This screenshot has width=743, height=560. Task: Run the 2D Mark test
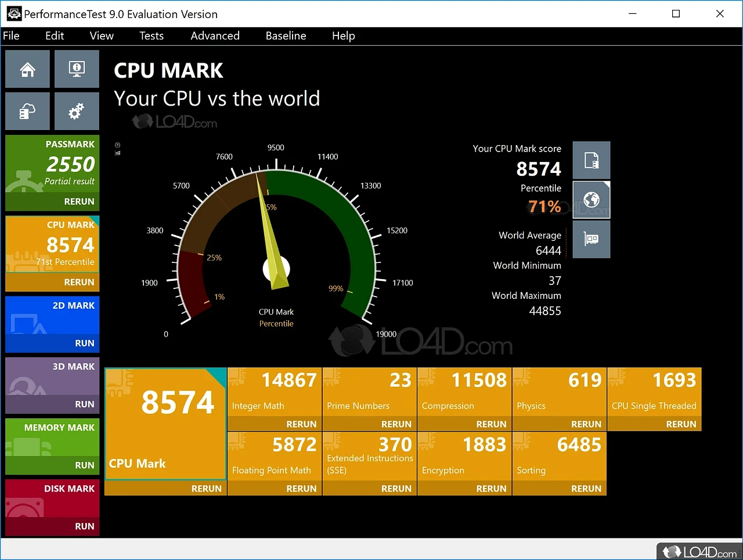coord(84,343)
